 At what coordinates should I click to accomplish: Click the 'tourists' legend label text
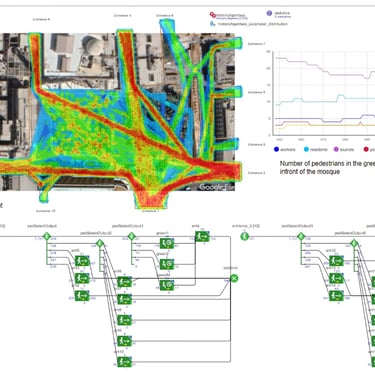click(x=347, y=150)
